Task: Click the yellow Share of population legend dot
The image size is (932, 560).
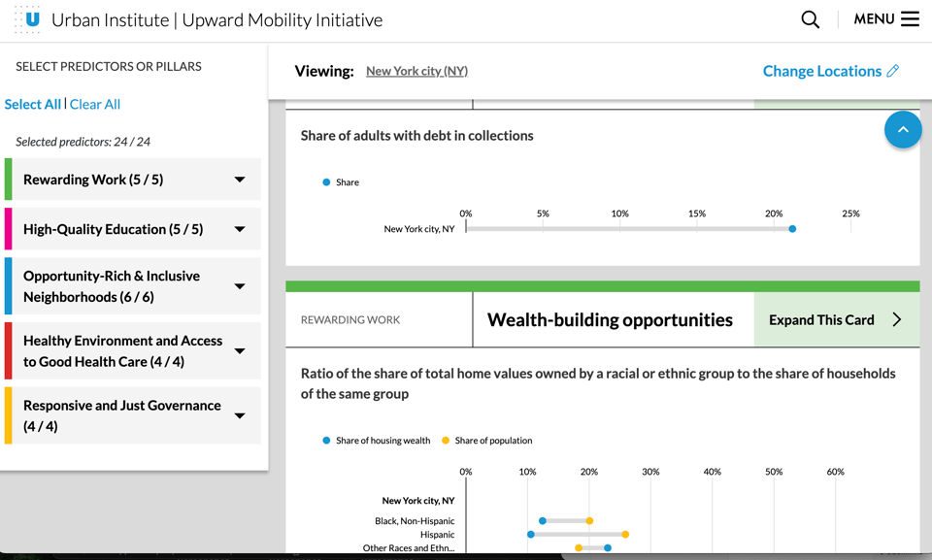Action: pos(446,441)
